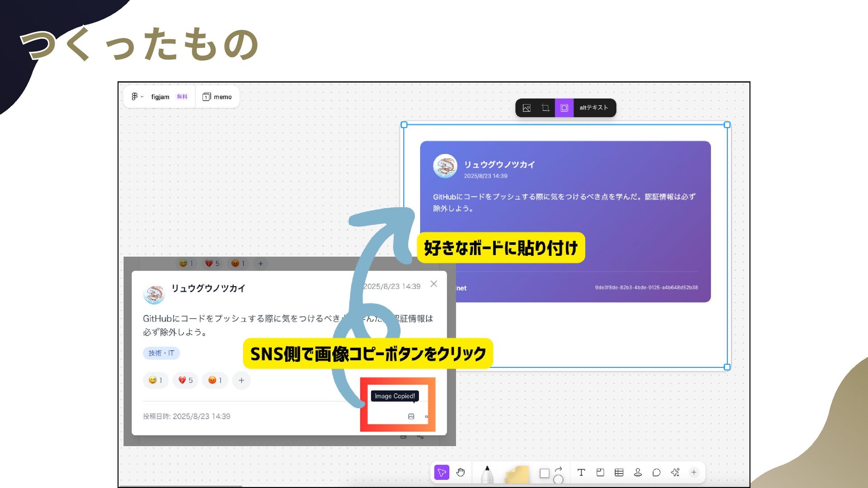The image size is (868, 488).
Task: Select the Marker pen tool
Action: pyautogui.click(x=487, y=474)
